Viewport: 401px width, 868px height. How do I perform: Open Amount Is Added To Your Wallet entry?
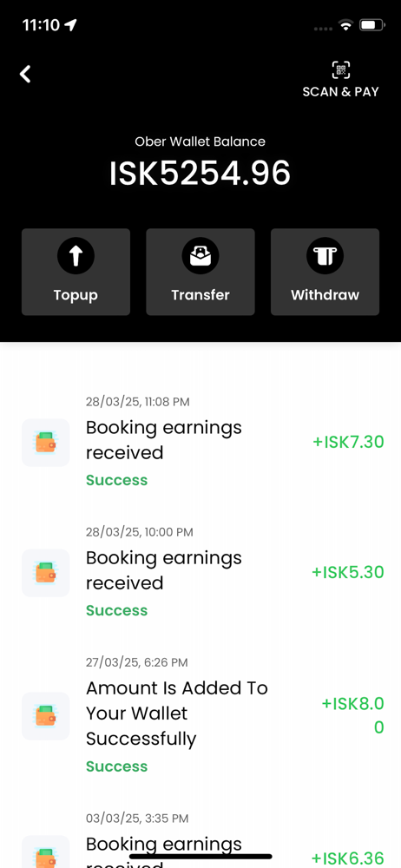[x=200, y=714]
